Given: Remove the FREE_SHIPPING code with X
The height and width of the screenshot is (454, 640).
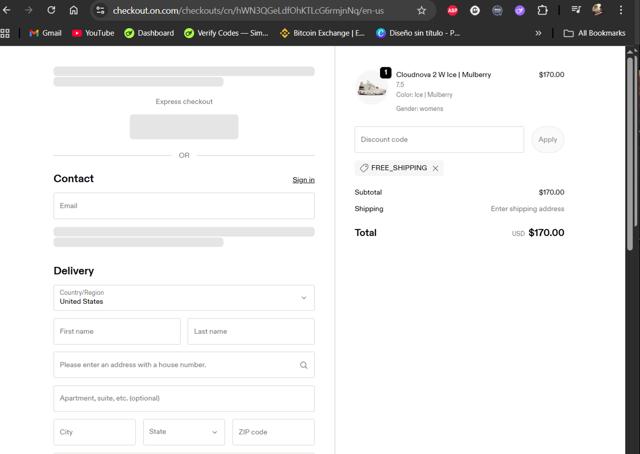Looking at the screenshot, I should (436, 168).
